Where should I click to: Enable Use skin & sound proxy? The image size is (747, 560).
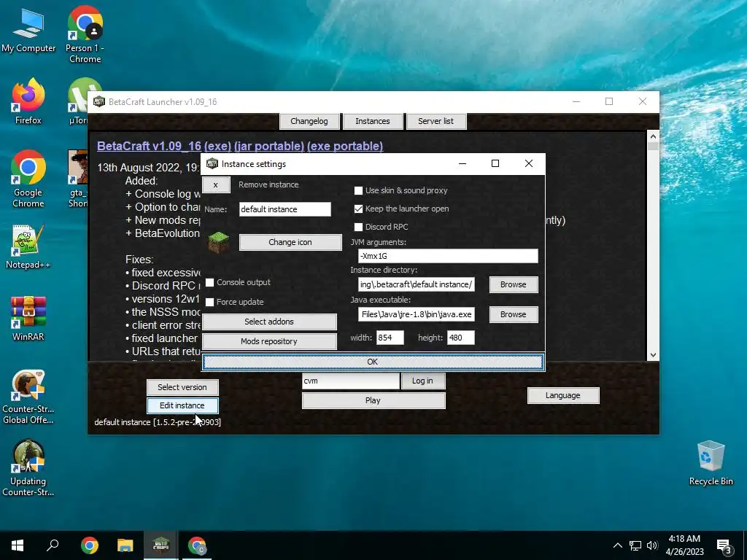358,190
